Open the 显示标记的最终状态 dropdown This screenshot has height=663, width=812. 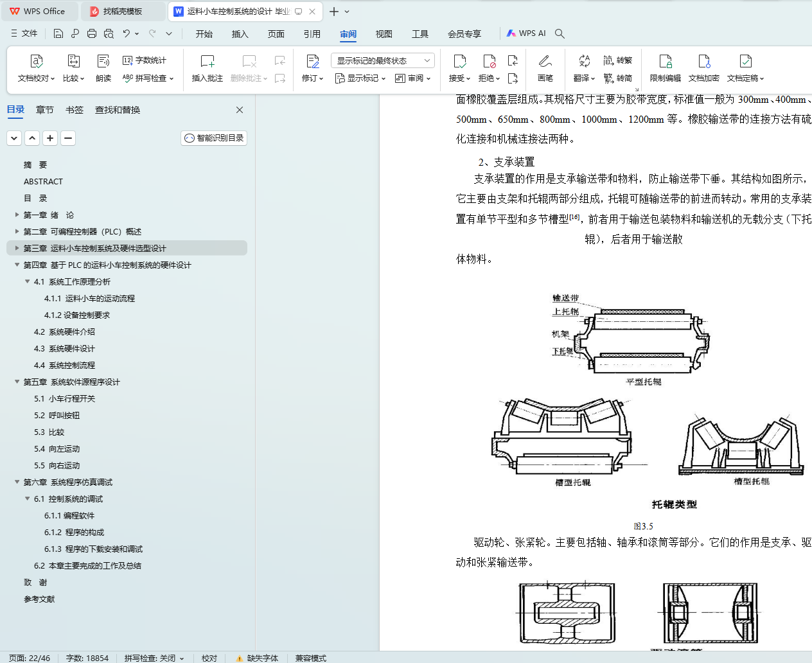[x=383, y=60]
